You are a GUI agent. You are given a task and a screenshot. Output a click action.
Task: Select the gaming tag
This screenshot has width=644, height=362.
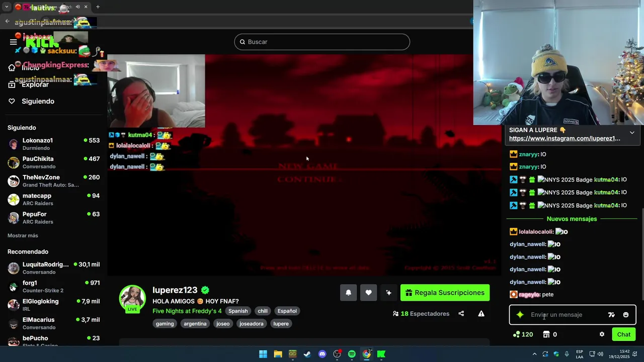[x=165, y=324]
